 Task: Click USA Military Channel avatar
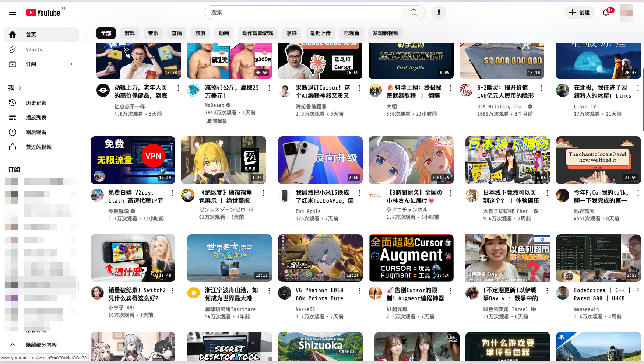466,90
